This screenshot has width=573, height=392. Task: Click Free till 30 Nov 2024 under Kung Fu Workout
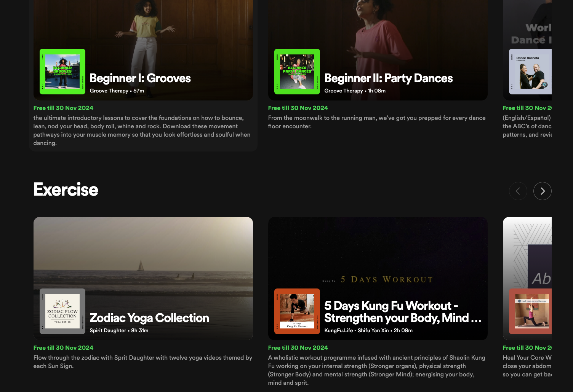click(x=298, y=348)
